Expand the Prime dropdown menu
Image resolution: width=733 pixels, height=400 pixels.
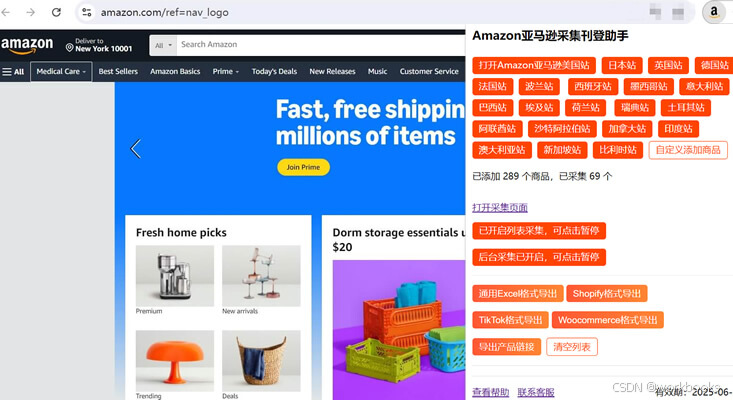226,71
